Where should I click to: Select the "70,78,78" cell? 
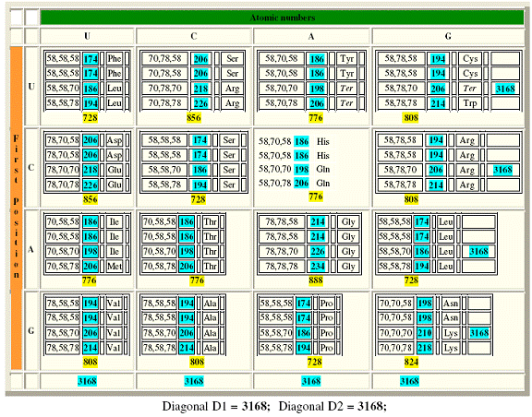tap(164, 103)
